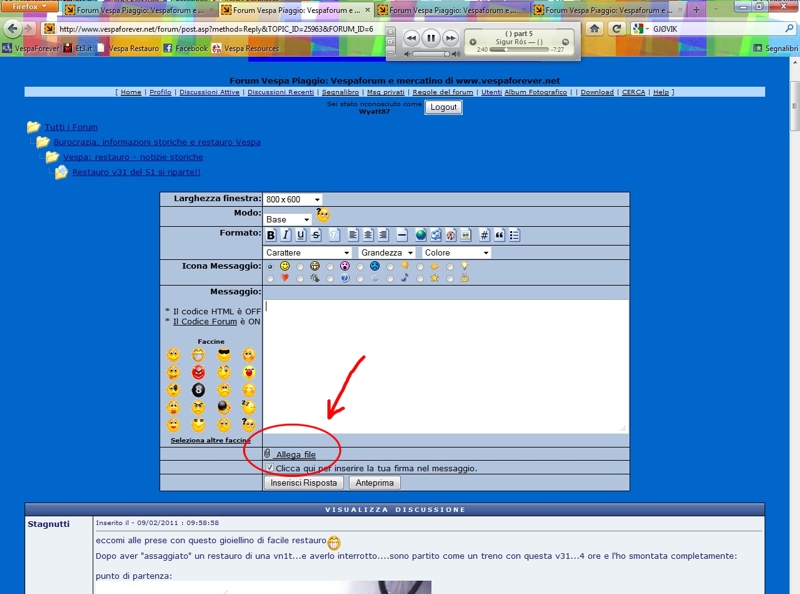Submit with the Inserisci Risposta button

click(304, 483)
